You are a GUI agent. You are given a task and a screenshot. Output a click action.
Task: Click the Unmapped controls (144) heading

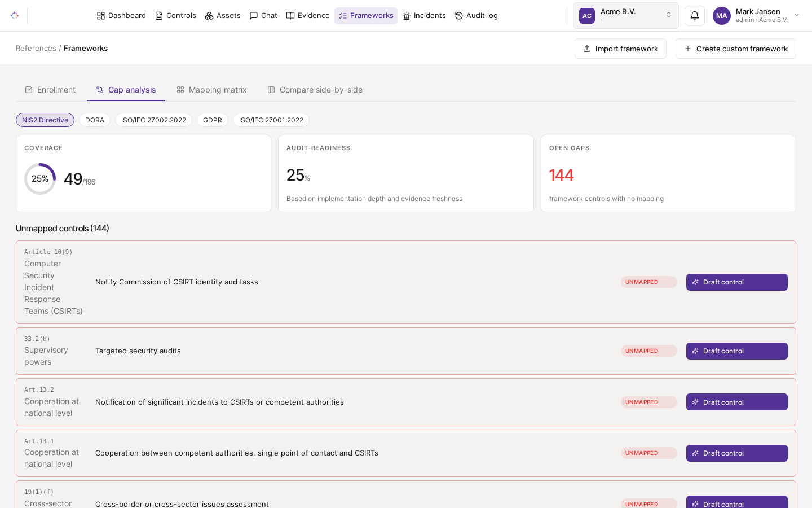(63, 229)
